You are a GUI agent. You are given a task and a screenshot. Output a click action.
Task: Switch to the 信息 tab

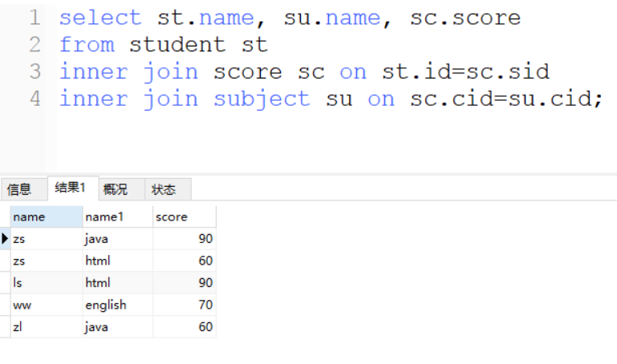[24, 189]
